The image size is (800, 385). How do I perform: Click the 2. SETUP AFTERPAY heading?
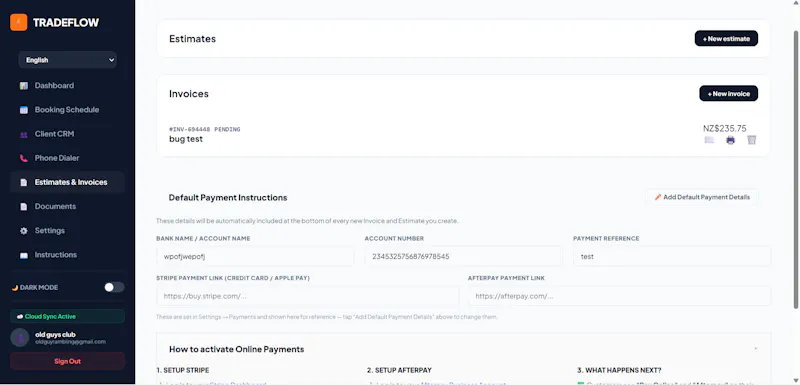pyautogui.click(x=399, y=370)
